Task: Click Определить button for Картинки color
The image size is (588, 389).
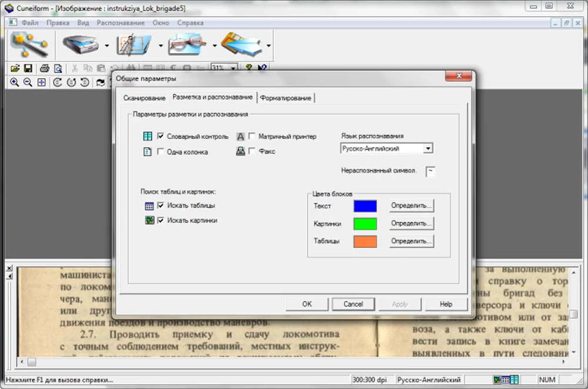Action: [412, 224]
